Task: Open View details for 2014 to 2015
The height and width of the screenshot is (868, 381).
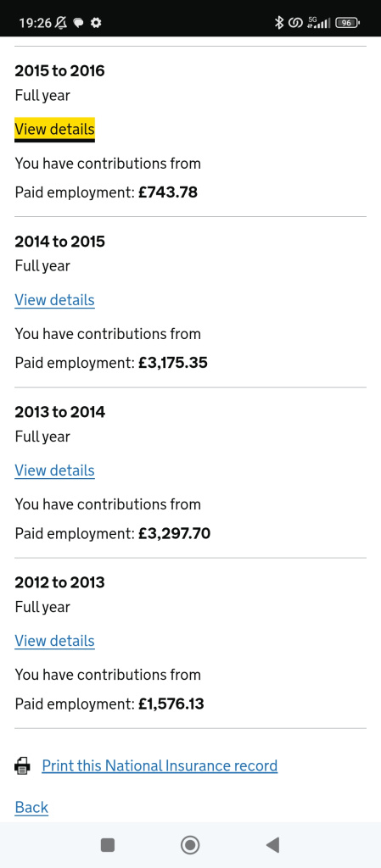Action: (x=55, y=300)
